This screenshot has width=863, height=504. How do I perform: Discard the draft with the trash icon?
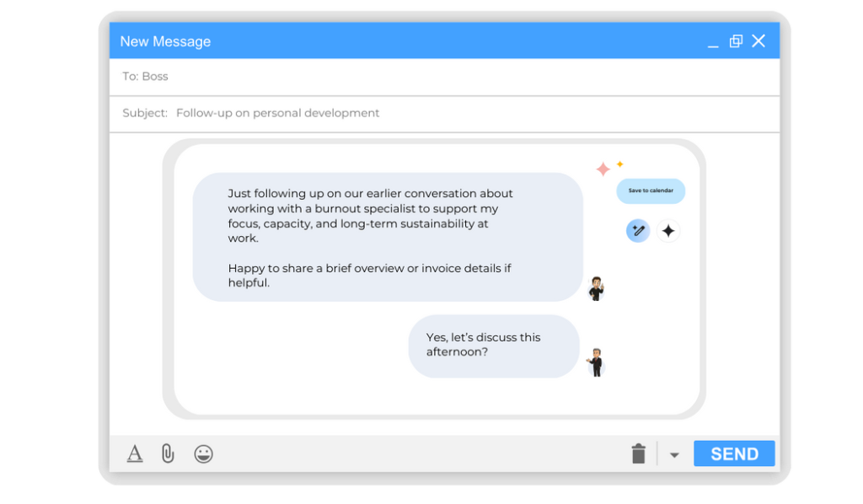tap(638, 453)
